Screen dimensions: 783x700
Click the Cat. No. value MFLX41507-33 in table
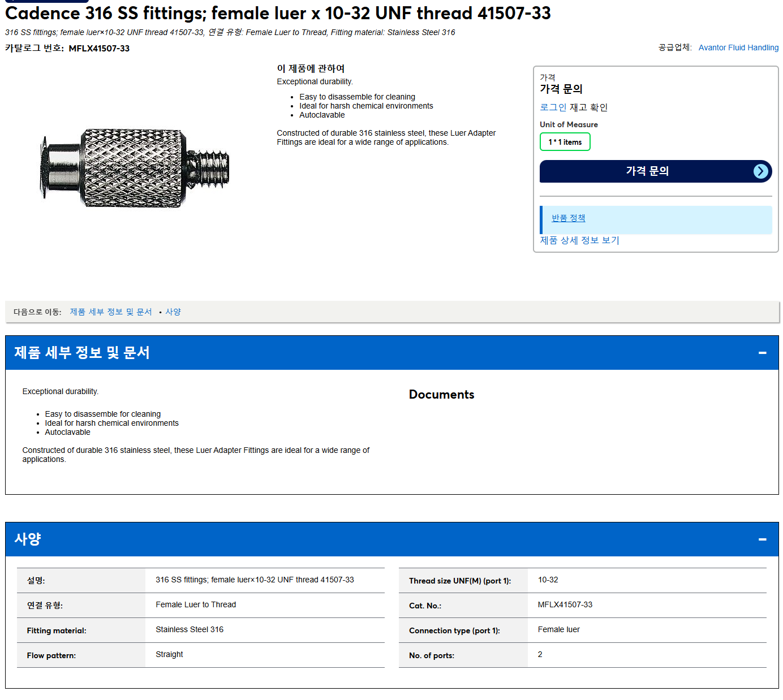(x=565, y=604)
